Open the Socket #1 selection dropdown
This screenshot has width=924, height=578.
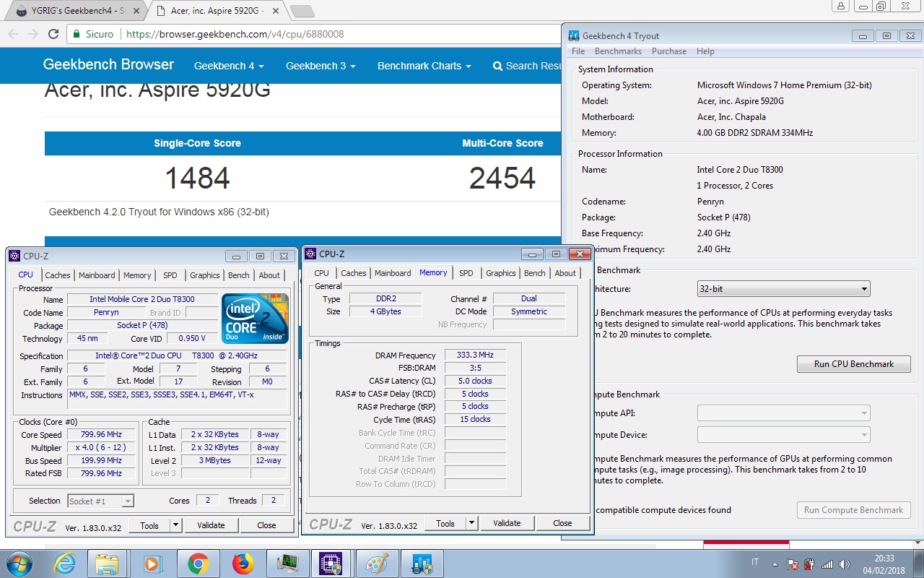tap(101, 501)
